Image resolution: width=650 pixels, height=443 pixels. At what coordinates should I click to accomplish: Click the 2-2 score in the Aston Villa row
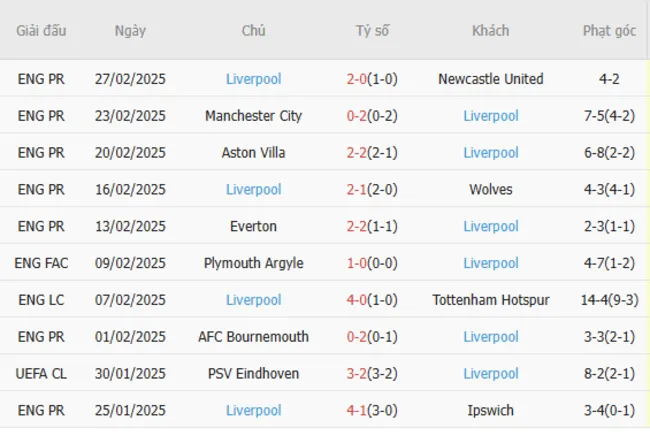click(x=355, y=153)
